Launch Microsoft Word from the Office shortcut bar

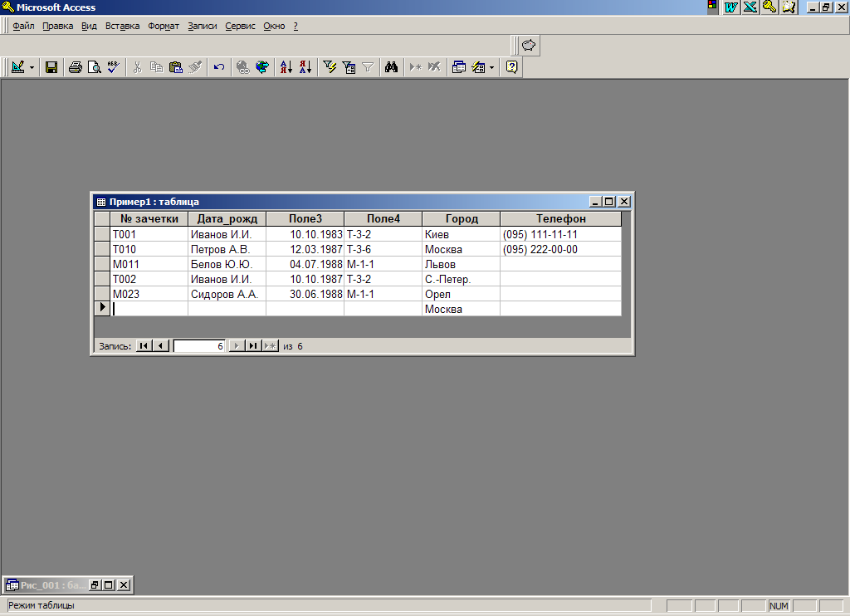730,7
